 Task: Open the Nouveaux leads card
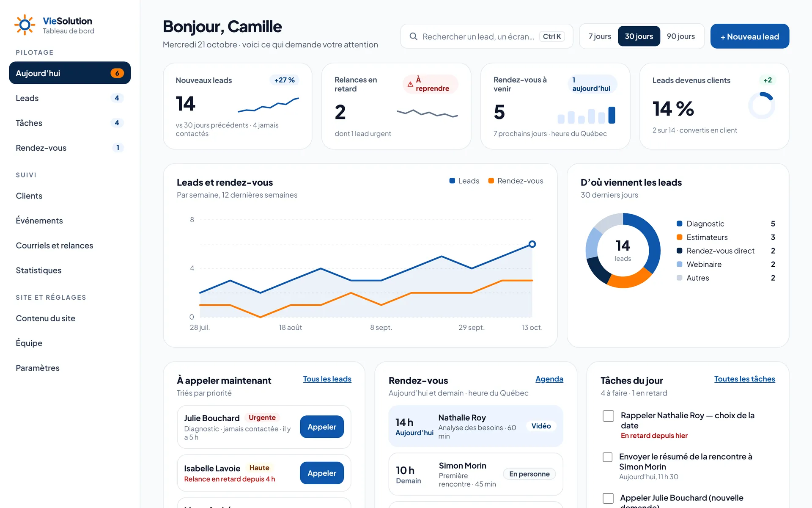(238, 106)
